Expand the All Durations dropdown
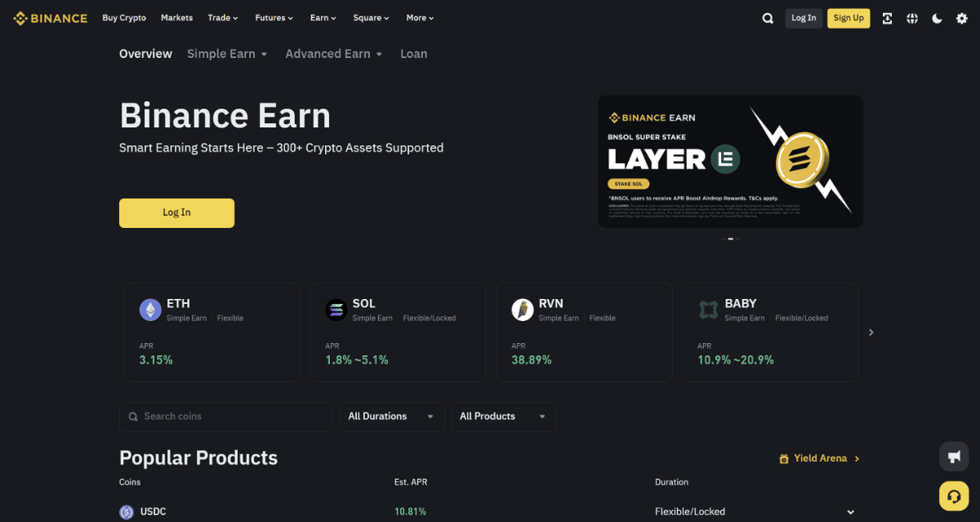 392,416
